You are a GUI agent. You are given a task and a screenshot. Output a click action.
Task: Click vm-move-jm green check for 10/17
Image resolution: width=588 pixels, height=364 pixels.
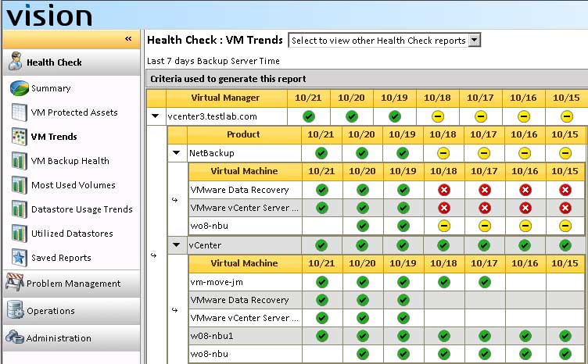(x=485, y=282)
